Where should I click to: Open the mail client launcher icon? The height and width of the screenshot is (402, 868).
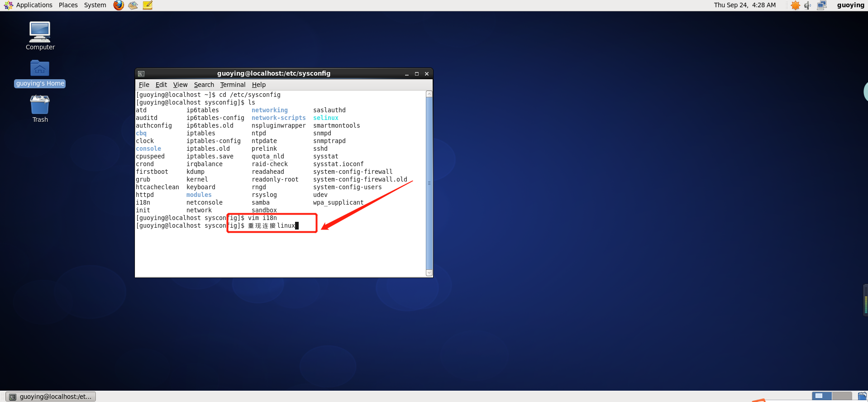click(133, 5)
